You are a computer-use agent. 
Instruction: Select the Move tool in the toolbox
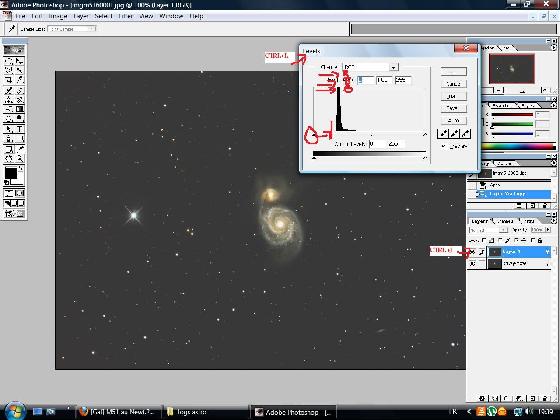coord(20,61)
